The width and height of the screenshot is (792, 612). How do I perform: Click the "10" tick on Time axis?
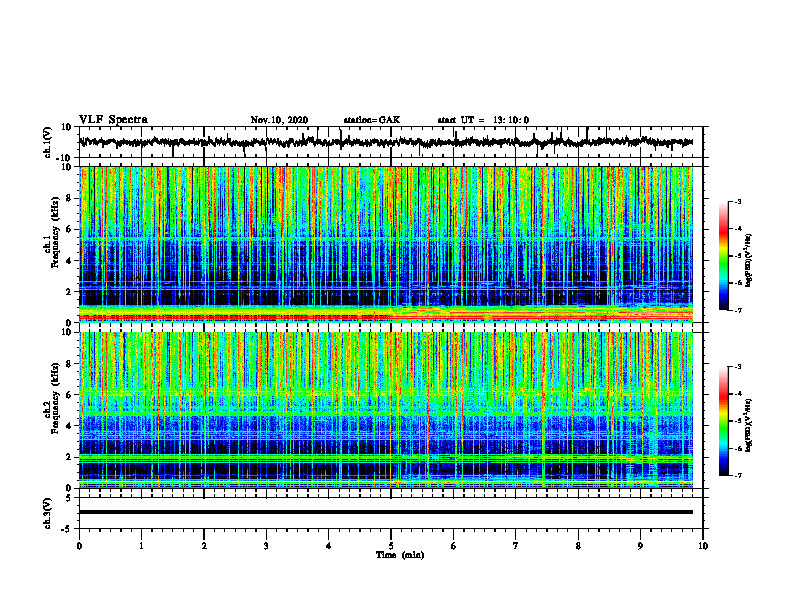point(703,546)
